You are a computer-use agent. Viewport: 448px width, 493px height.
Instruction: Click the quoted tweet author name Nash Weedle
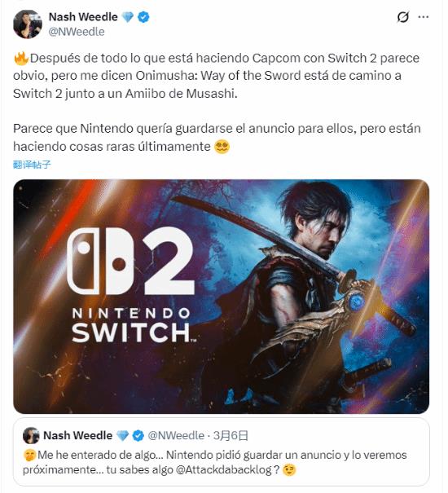(77, 435)
